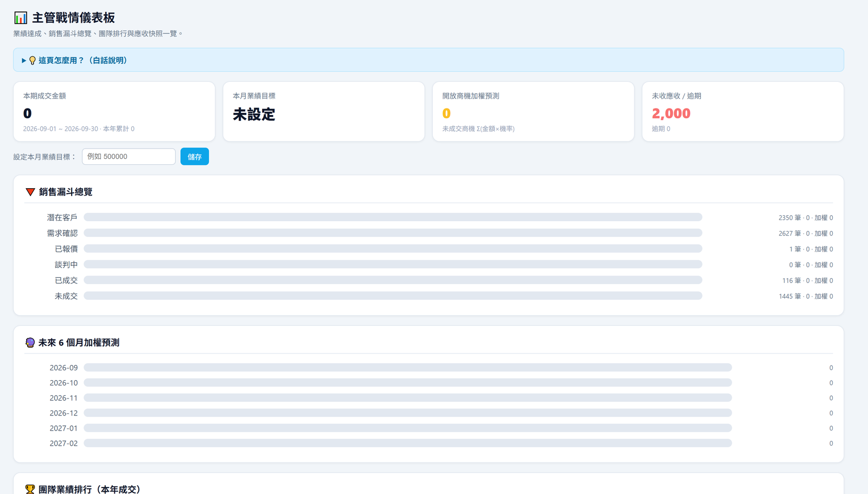This screenshot has height=494, width=868.
Task: Select the 已成交 funnel stage bar
Action: [x=393, y=280]
